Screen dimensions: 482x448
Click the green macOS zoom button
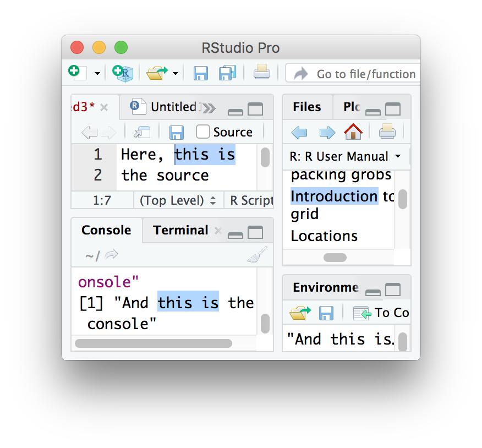coord(121,47)
